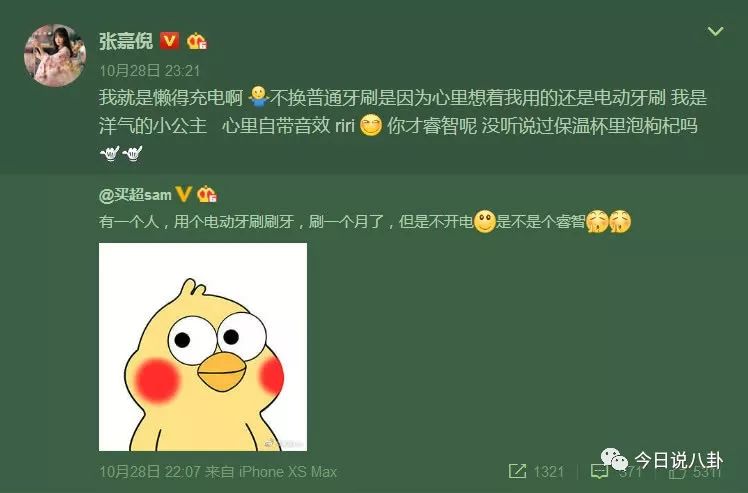Click the 今日说八卦 account name
The height and width of the screenshot is (493, 748).
click(x=678, y=460)
